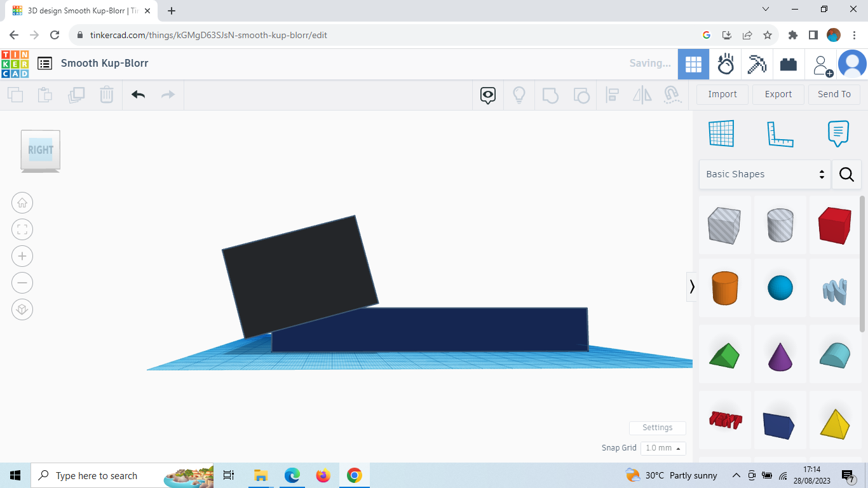This screenshot has height=488, width=868.
Task: Ungroup shapes using the ungroup icon
Action: point(581,95)
